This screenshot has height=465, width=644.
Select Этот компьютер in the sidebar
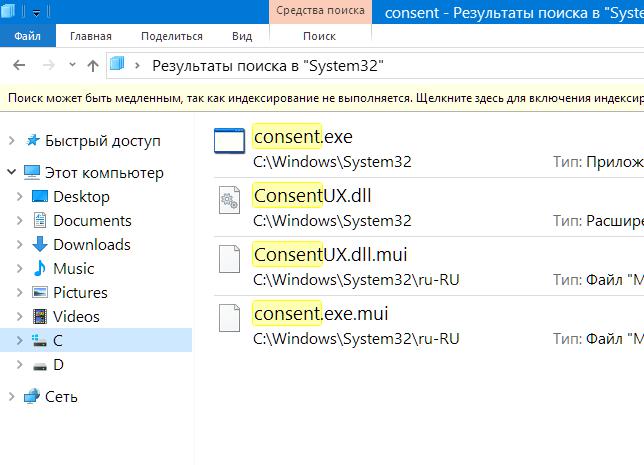coord(104,173)
